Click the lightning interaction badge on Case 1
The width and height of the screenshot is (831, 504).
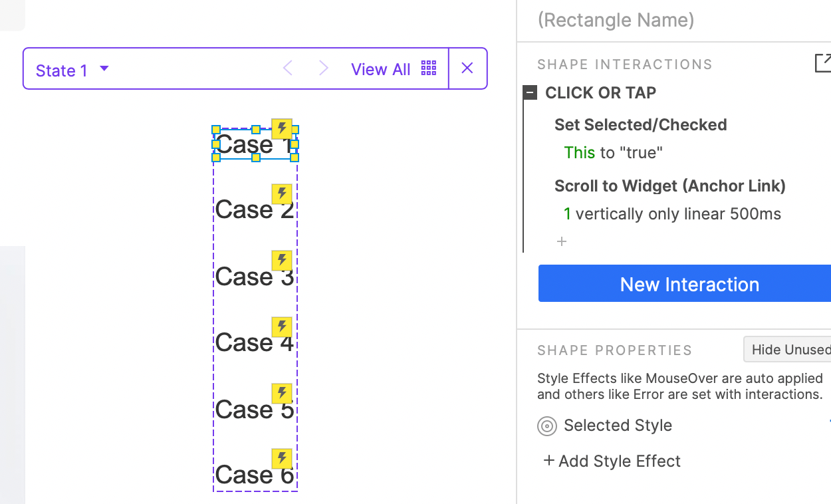(282, 128)
